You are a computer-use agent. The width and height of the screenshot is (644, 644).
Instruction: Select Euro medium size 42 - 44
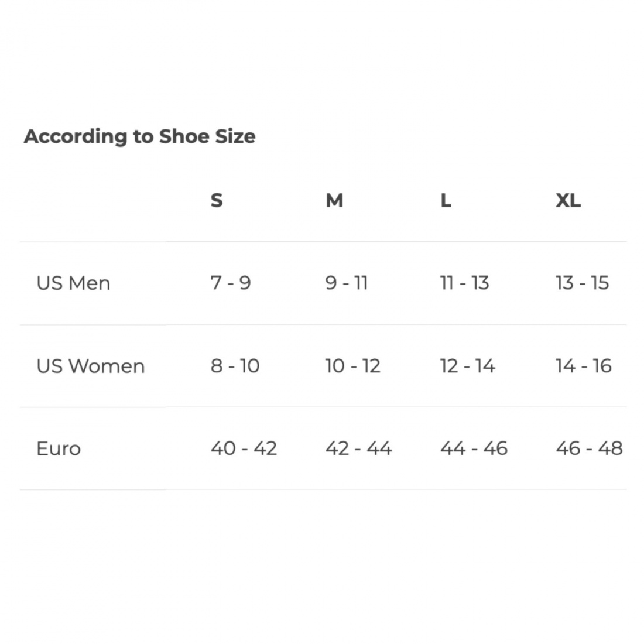pos(358,448)
